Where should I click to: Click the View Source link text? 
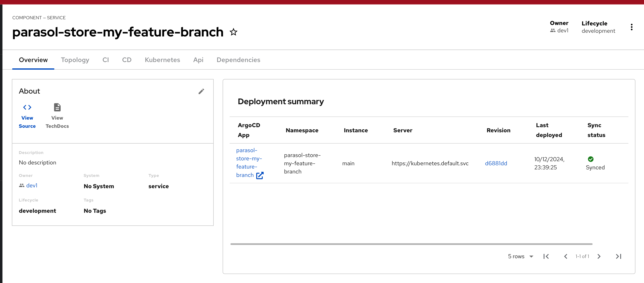[27, 122]
